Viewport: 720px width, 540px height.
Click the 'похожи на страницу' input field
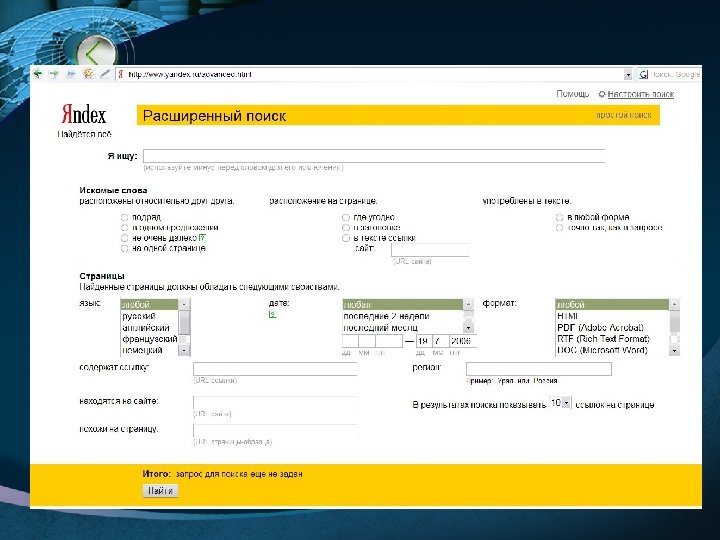tap(275, 430)
